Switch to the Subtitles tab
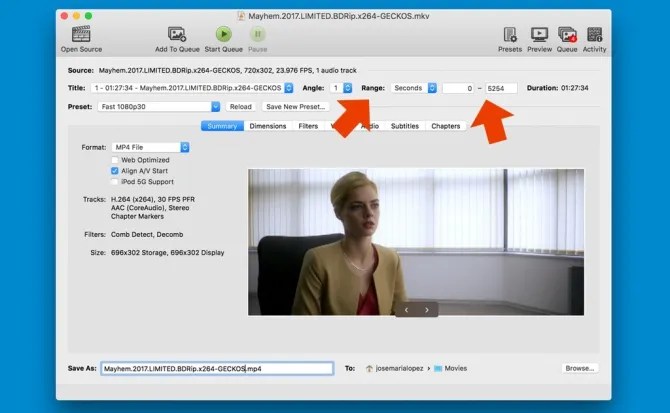The width and height of the screenshot is (670, 413). pos(405,126)
